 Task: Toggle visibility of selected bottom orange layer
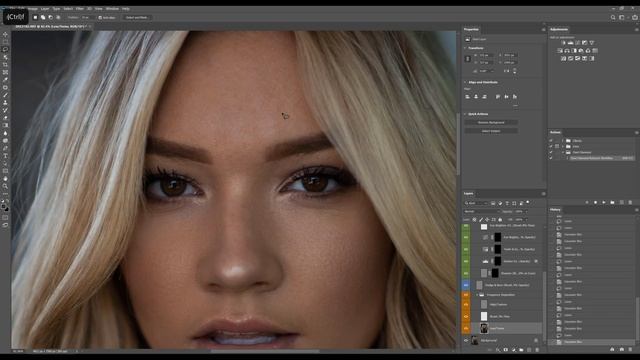(x=466, y=328)
